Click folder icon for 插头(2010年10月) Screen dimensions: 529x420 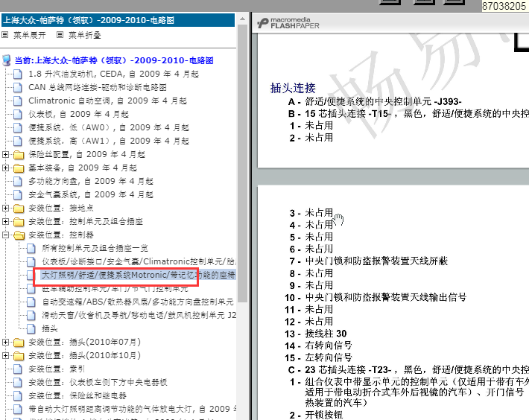click(x=19, y=356)
